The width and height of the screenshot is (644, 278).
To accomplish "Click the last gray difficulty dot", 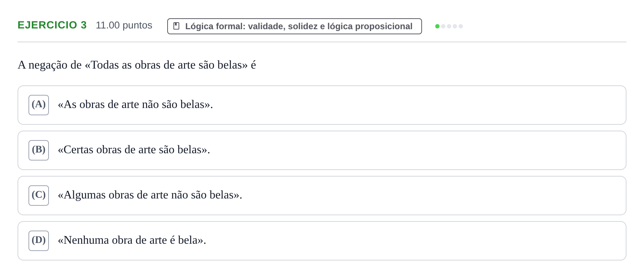I will pyautogui.click(x=461, y=26).
